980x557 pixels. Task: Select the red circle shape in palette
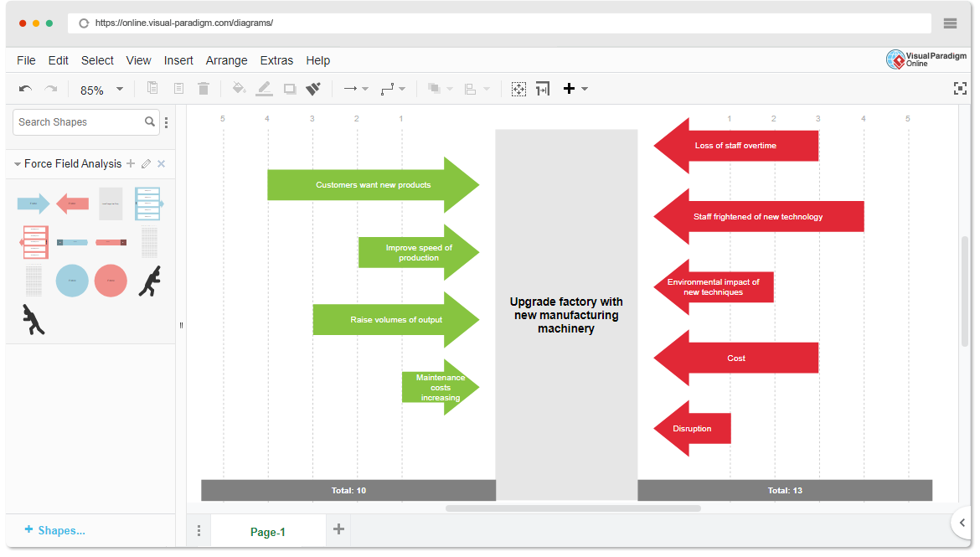pos(111,281)
